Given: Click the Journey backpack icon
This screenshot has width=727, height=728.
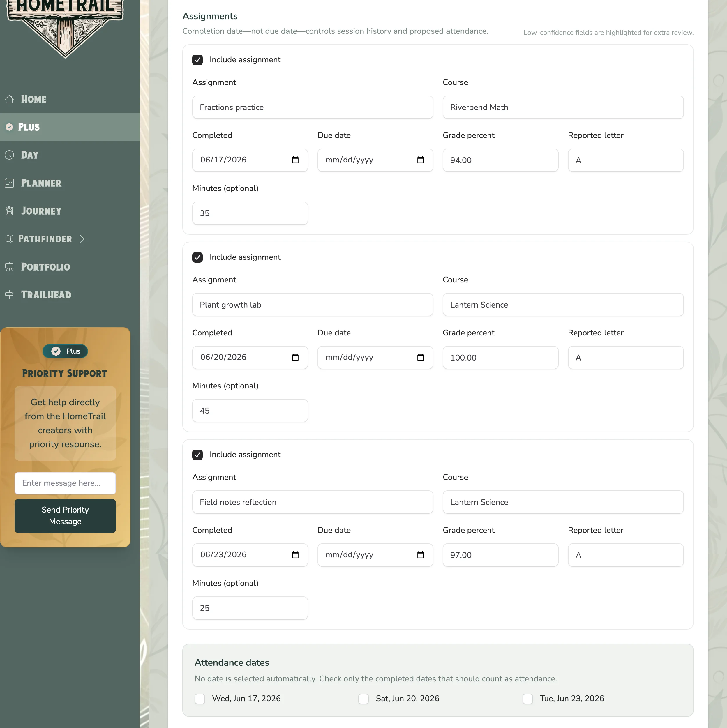Looking at the screenshot, I should [9, 211].
